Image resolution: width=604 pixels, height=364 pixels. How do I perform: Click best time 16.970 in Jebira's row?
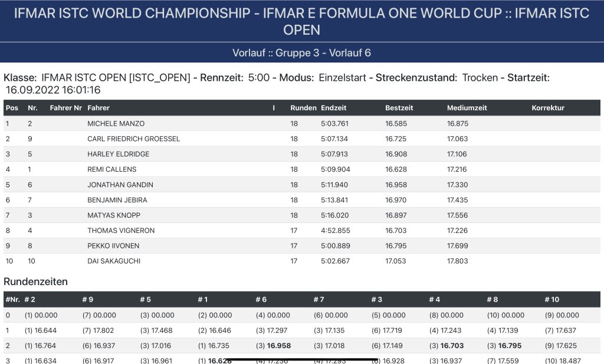396,200
